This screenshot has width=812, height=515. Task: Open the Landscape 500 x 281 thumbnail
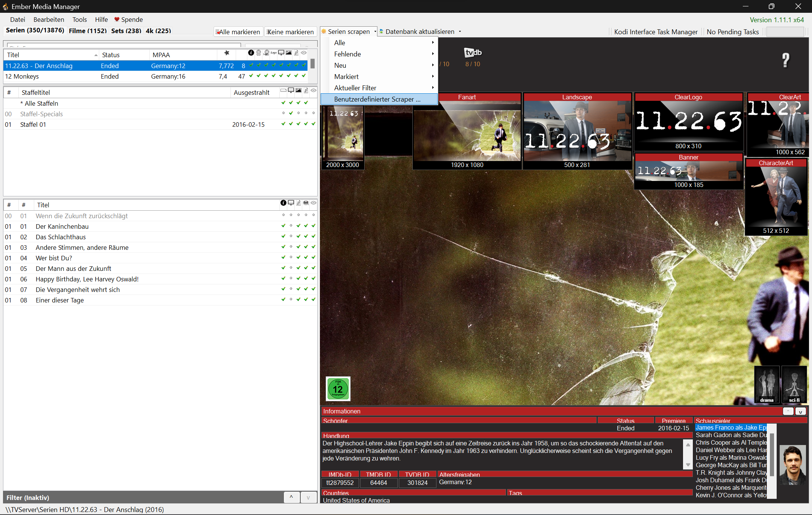[577, 131]
